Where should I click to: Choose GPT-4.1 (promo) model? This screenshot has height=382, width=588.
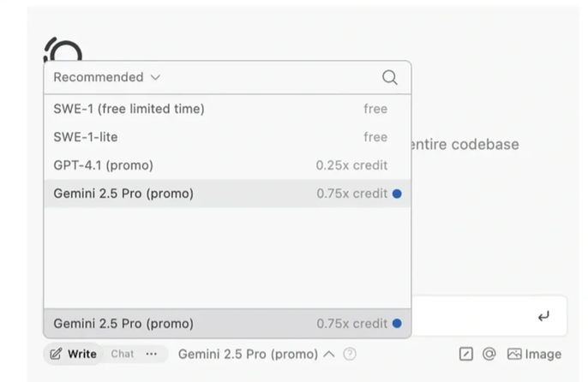click(103, 165)
